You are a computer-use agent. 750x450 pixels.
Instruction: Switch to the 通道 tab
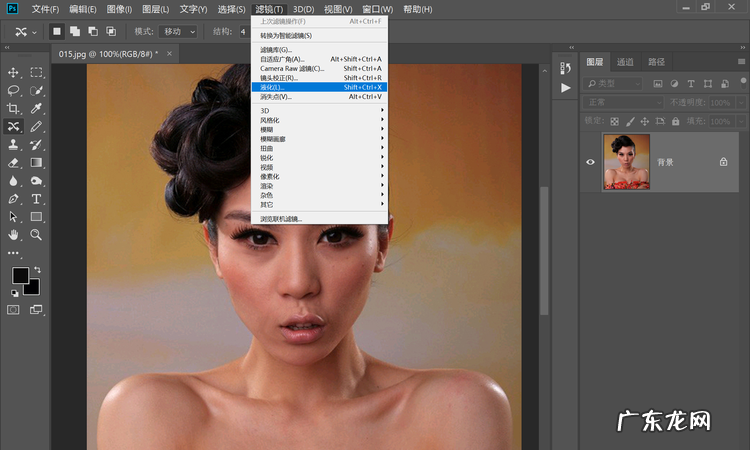point(624,62)
